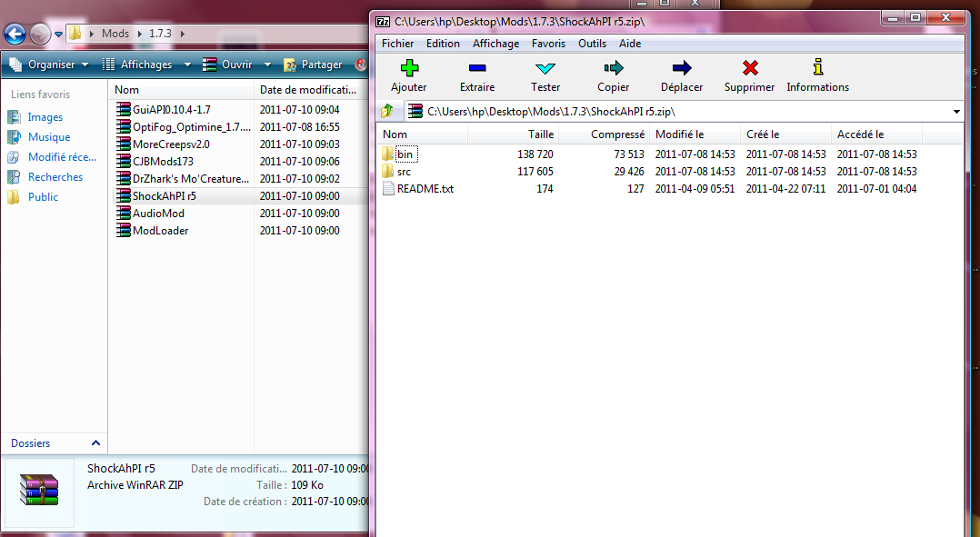Open Recherches favorite link

point(55,176)
